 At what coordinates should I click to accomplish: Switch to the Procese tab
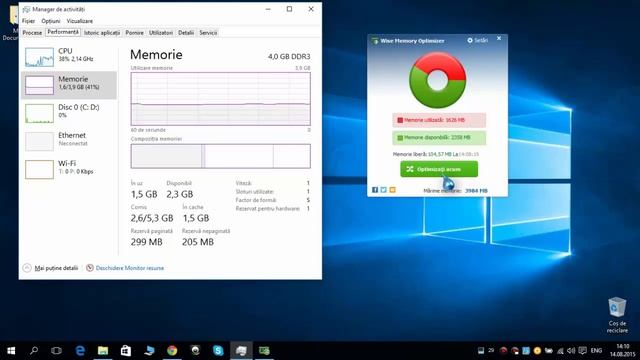32,33
